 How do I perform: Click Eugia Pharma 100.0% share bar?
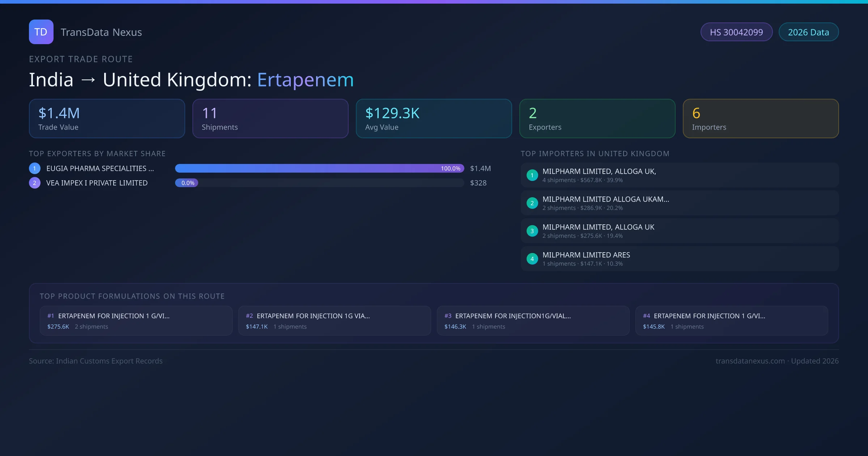319,168
